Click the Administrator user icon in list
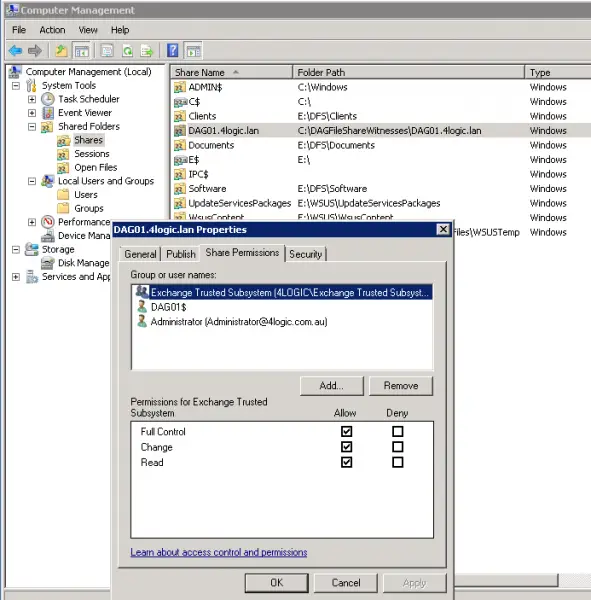591x600 pixels. pos(142,321)
